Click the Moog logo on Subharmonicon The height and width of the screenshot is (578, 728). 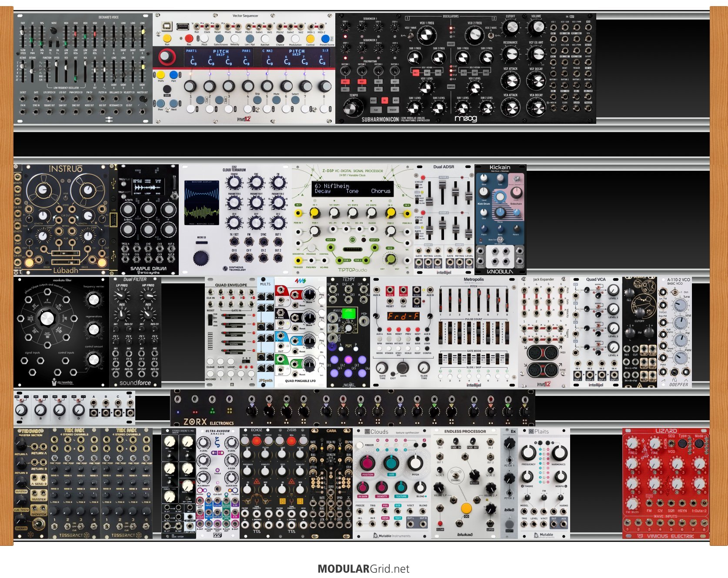click(x=466, y=118)
